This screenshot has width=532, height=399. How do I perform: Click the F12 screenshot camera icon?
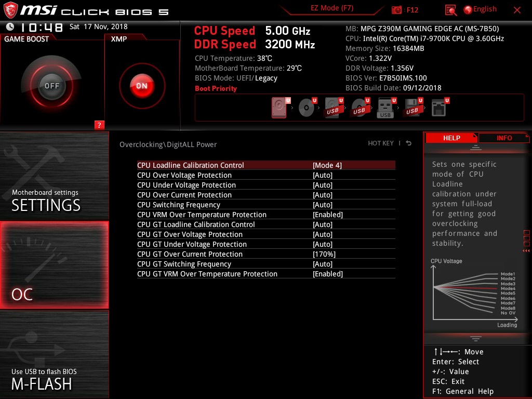click(396, 10)
